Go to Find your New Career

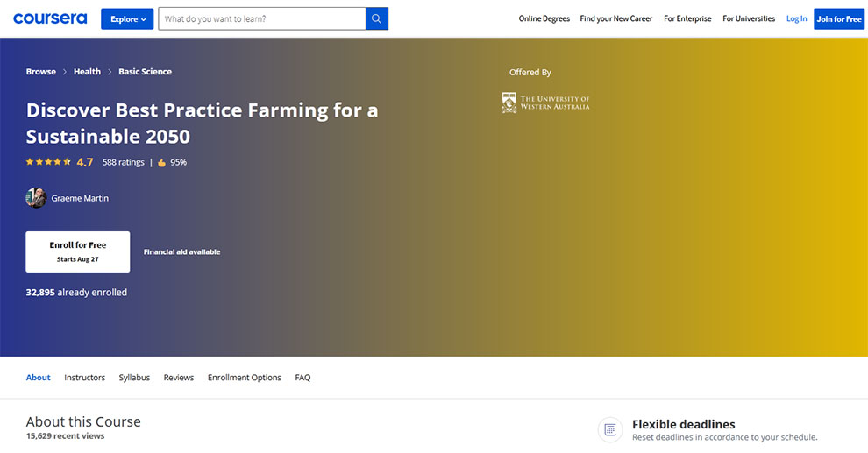point(616,18)
